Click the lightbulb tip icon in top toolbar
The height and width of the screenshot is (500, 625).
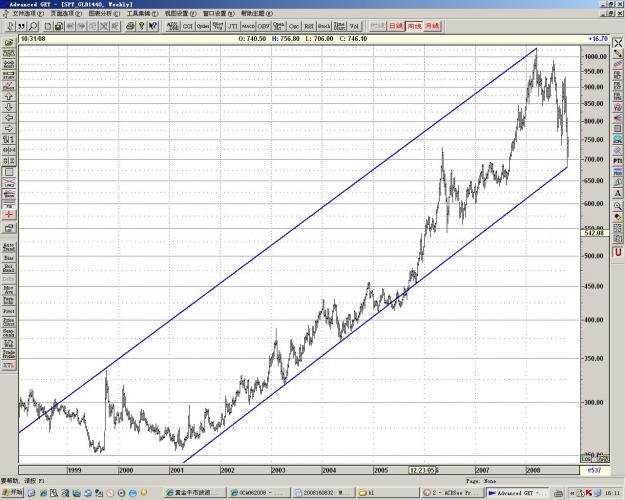(x=141, y=26)
